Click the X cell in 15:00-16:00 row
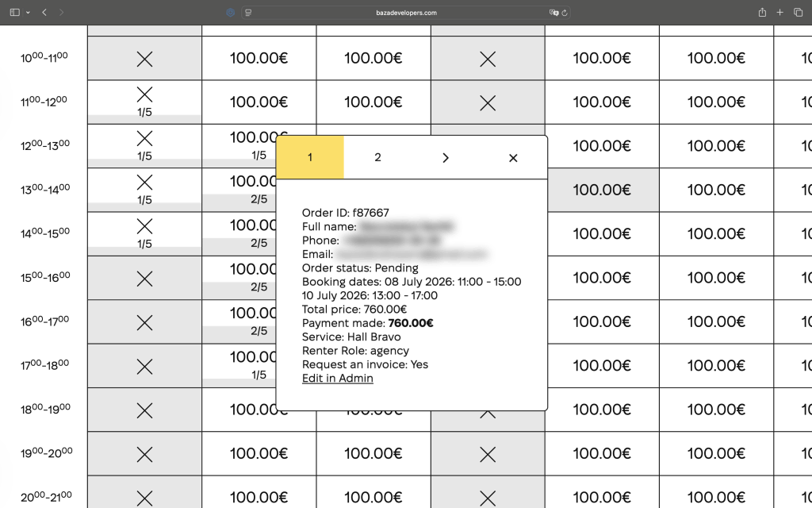The width and height of the screenshot is (812, 508). click(x=144, y=278)
